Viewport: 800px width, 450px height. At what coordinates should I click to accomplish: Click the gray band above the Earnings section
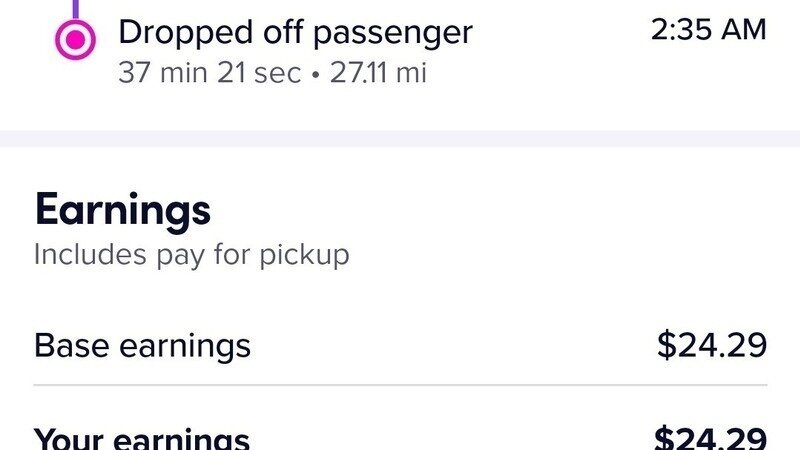click(x=400, y=139)
